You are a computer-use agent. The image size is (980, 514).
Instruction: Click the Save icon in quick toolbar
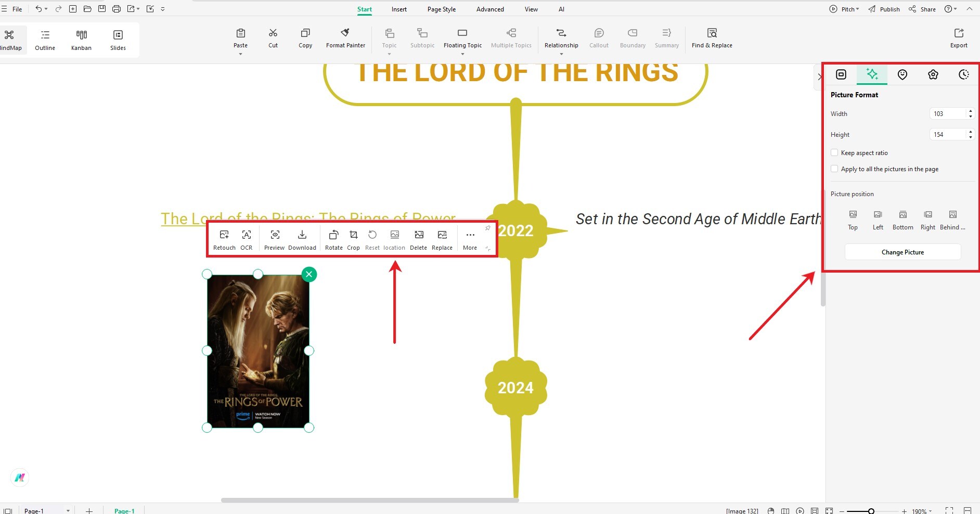102,9
